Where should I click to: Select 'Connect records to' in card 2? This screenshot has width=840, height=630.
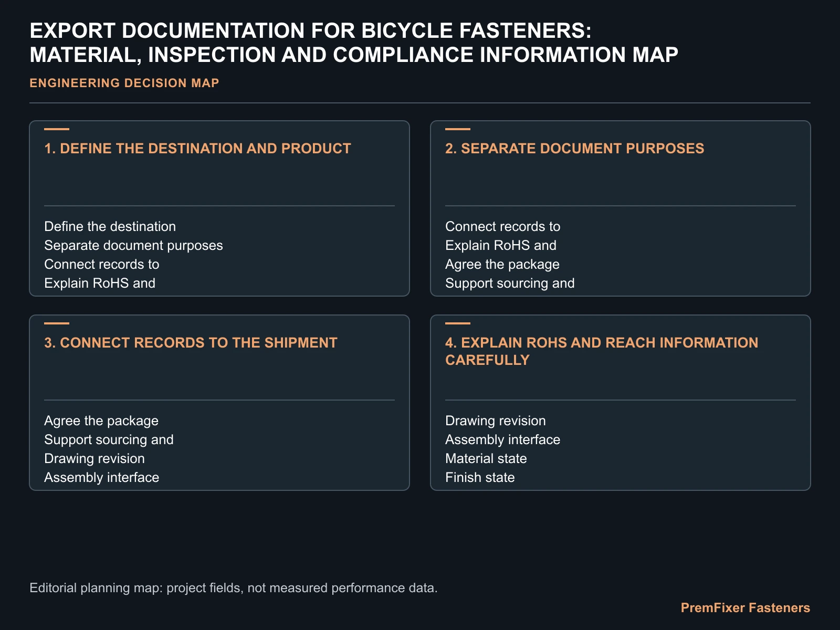(503, 227)
